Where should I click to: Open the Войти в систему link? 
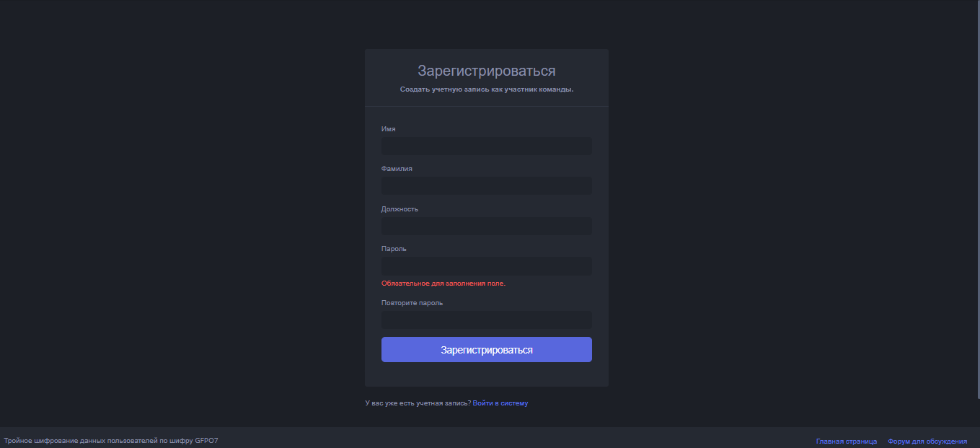pos(500,403)
